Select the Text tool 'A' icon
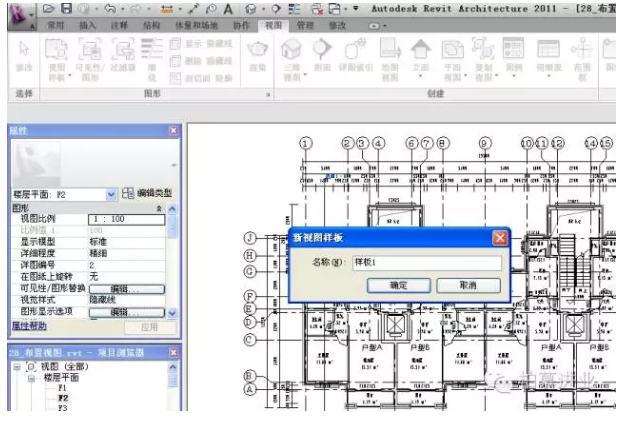The height and width of the screenshot is (421, 626). [x=228, y=9]
